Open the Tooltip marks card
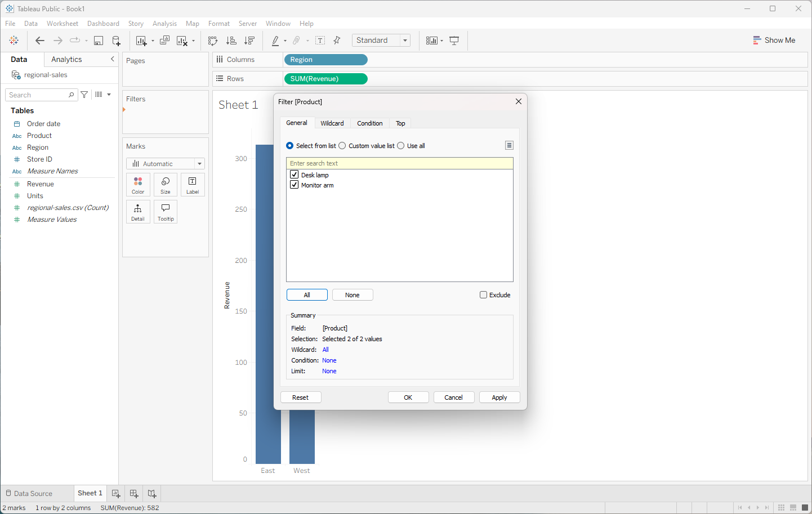The height and width of the screenshot is (514, 812). coord(166,212)
